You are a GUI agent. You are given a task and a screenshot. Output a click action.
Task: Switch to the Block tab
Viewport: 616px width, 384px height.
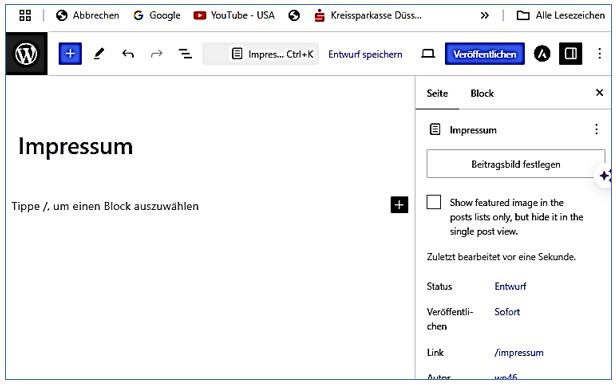coord(482,94)
